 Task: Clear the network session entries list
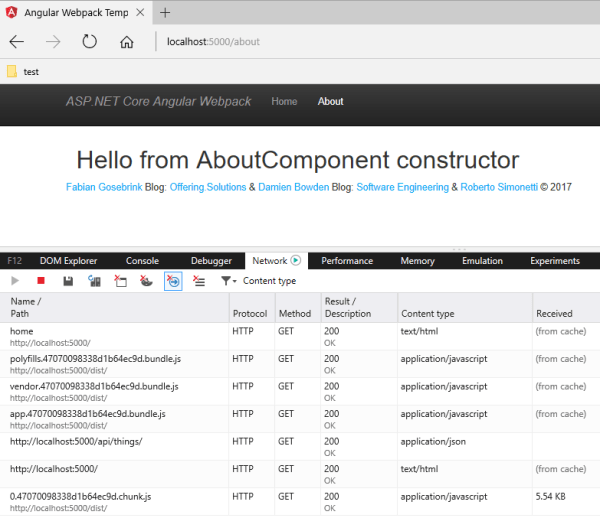tap(199, 281)
